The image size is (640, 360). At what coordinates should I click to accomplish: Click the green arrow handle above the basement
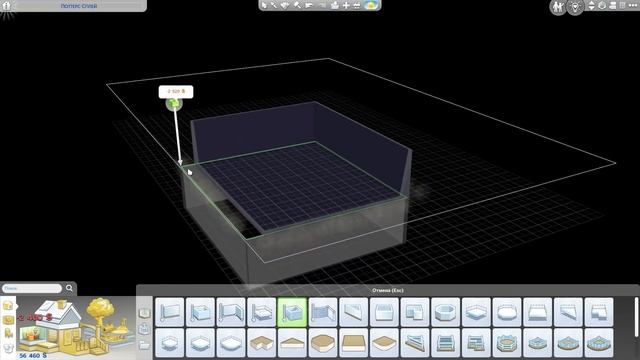tap(174, 104)
